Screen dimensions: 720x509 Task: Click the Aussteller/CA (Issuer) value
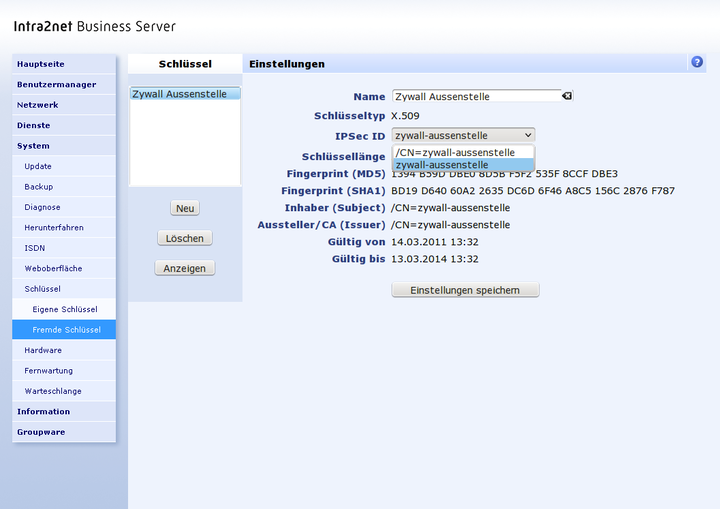(x=450, y=225)
